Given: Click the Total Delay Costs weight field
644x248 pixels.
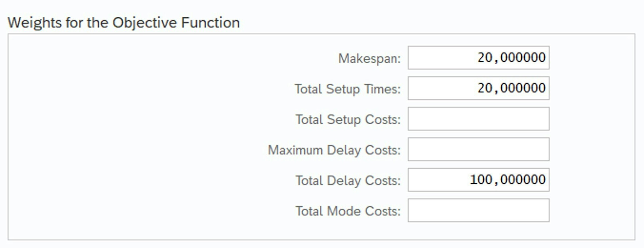Looking at the screenshot, I should click(x=478, y=180).
